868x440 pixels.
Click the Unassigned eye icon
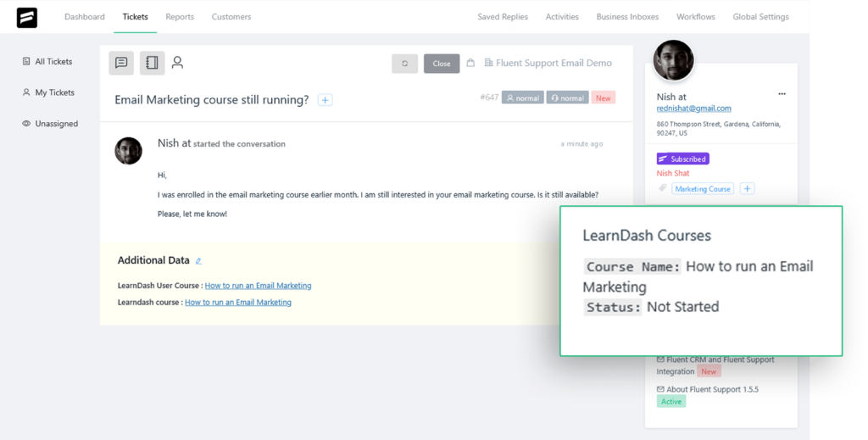pos(26,124)
